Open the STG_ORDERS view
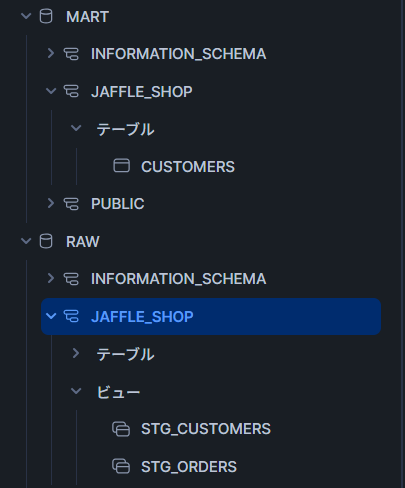405x488 pixels. click(189, 467)
